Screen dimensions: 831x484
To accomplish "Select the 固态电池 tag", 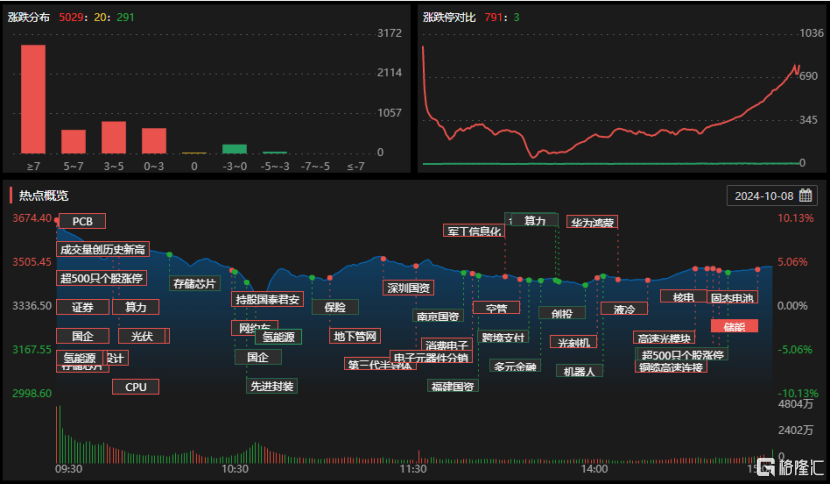I will click(x=732, y=297).
